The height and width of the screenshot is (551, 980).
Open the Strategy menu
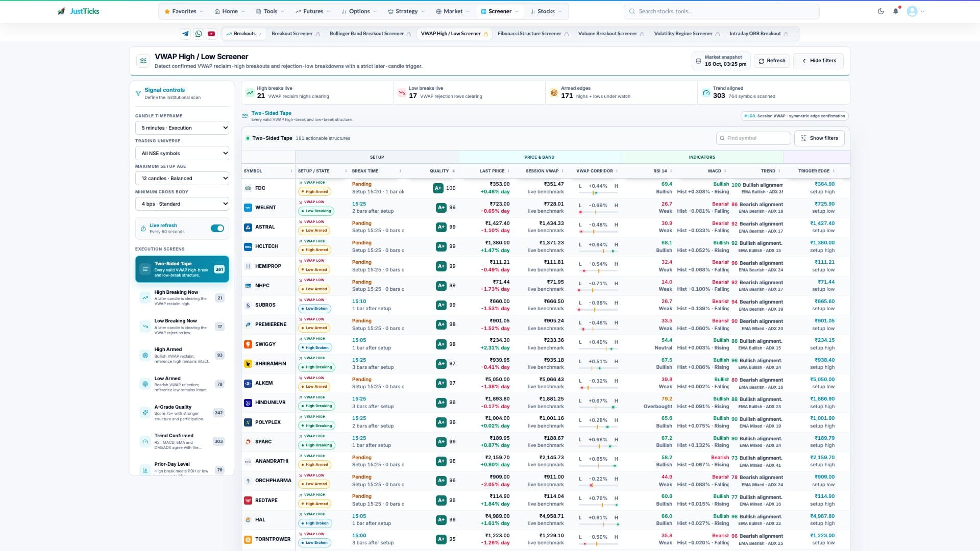point(406,11)
